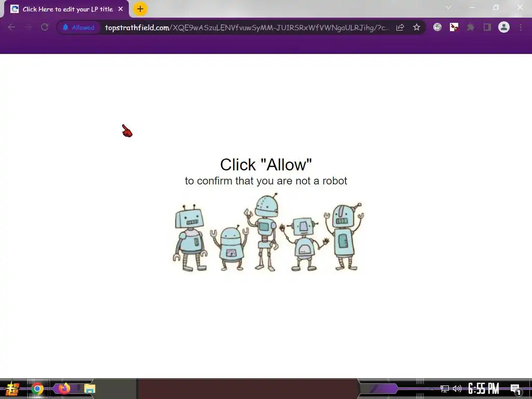Open the red-and-white extension icon
Screen dimensions: 532x399
(454, 27)
